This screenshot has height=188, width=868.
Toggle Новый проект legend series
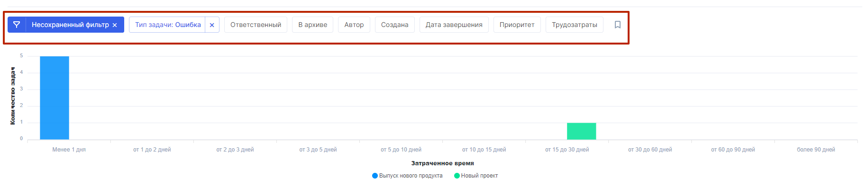(479, 176)
